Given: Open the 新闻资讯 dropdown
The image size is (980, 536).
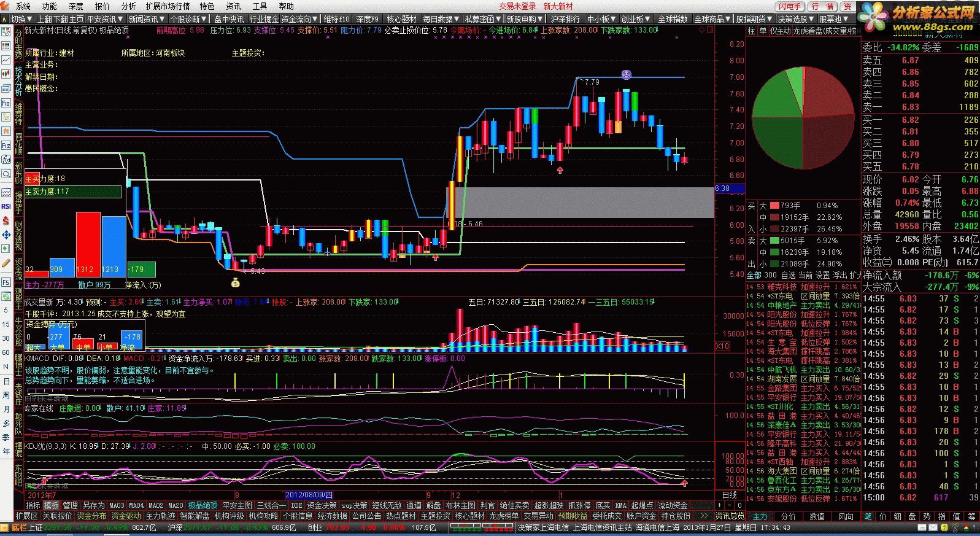Looking at the screenshot, I should (147, 19).
